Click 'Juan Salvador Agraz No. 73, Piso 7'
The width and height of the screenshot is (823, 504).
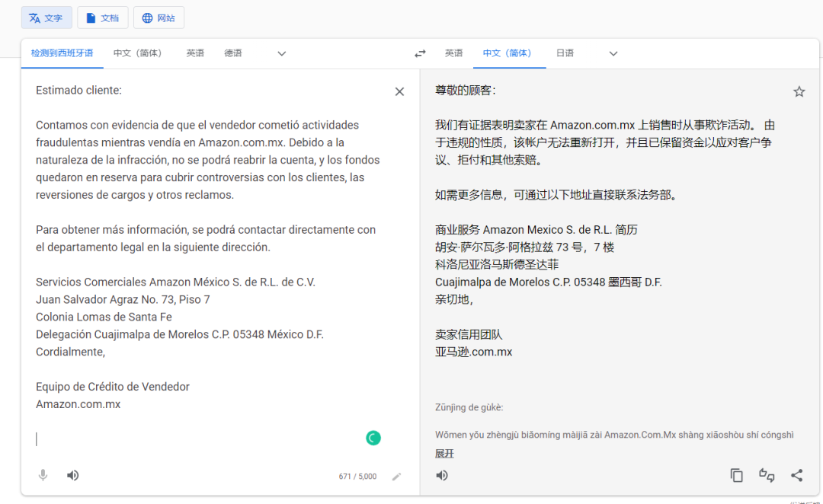pos(123,299)
